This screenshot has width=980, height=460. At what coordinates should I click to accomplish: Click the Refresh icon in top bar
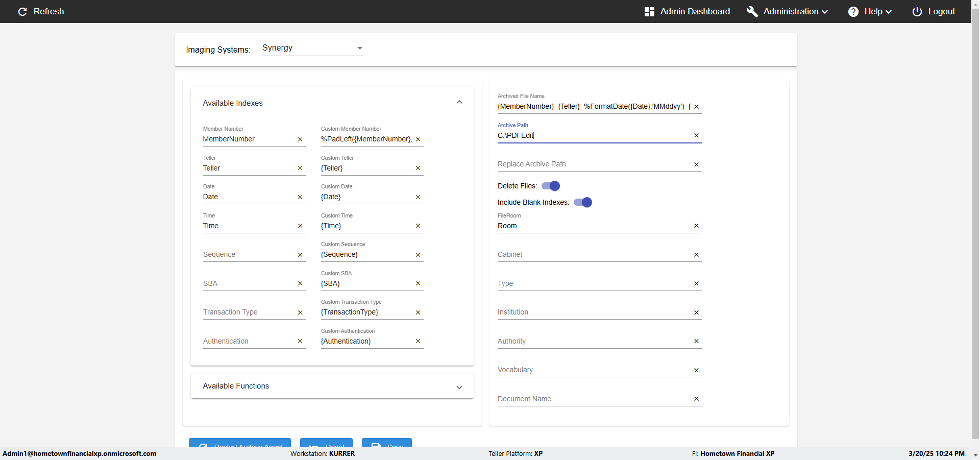pyautogui.click(x=22, y=11)
